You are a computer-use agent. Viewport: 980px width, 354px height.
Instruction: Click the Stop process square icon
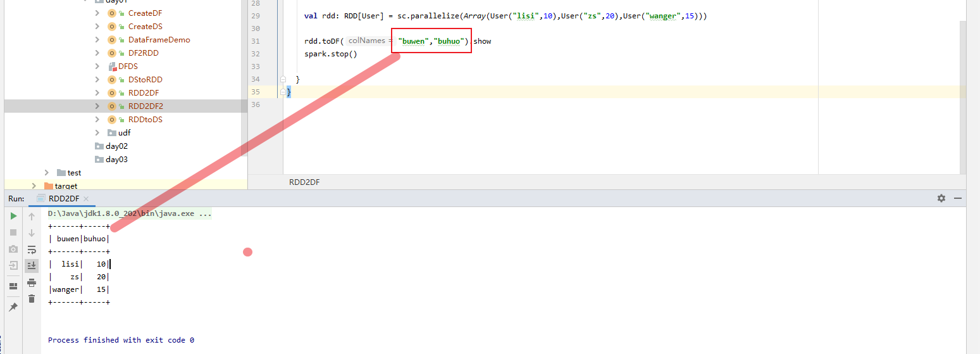click(x=13, y=232)
